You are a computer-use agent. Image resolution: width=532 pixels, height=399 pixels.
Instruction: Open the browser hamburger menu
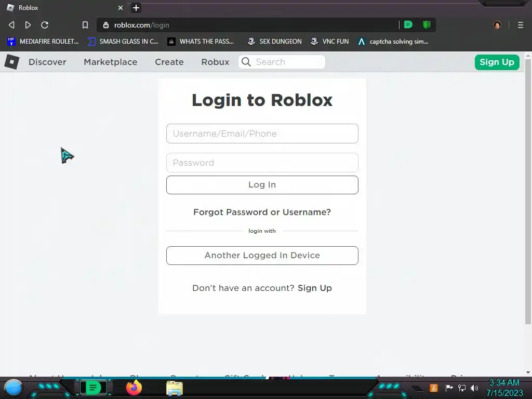coord(521,25)
